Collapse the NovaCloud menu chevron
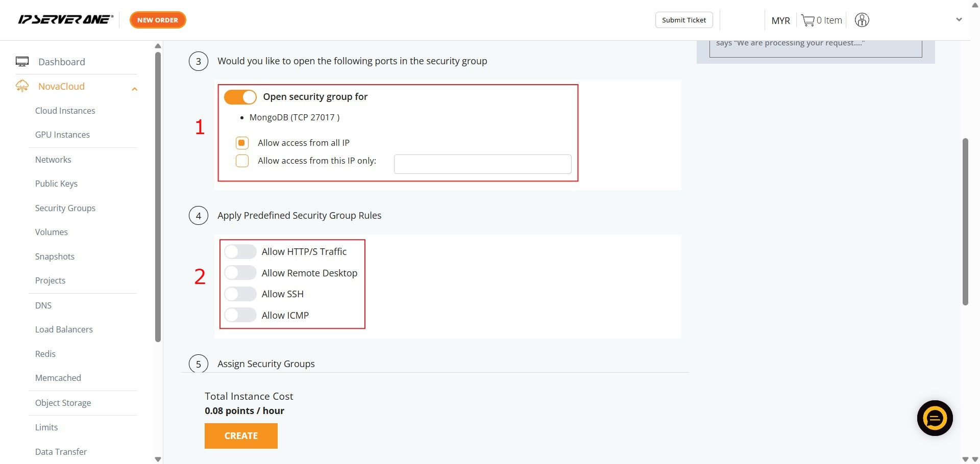The image size is (980, 464). (135, 89)
